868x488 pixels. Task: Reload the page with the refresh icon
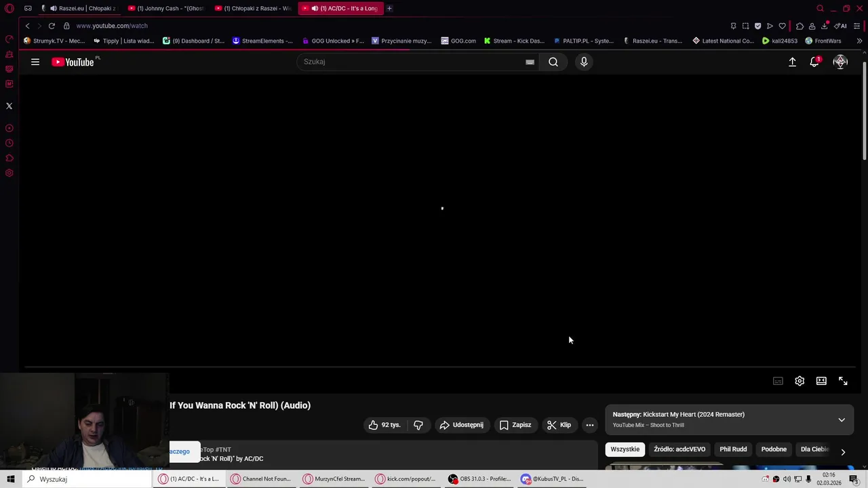[52, 26]
